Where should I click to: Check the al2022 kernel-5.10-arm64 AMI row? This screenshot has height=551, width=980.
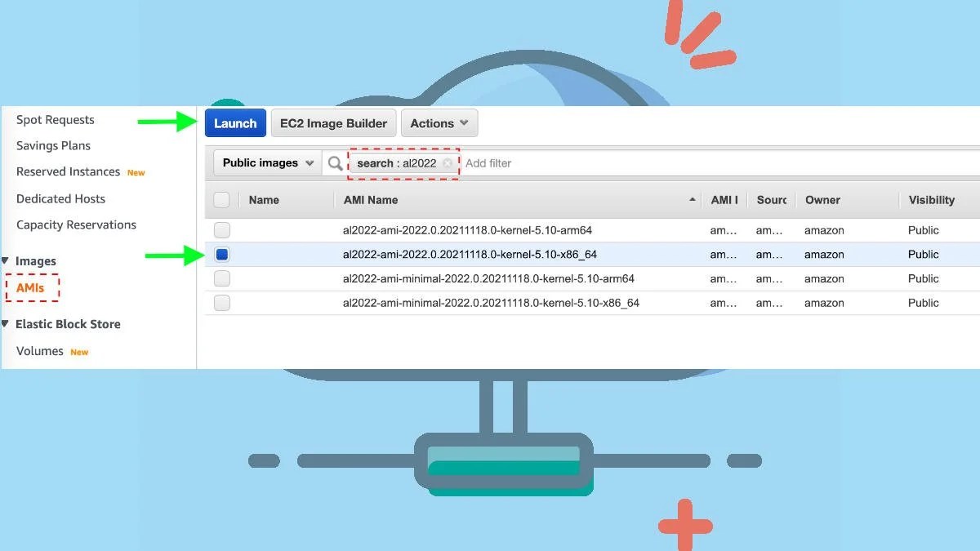(x=221, y=229)
